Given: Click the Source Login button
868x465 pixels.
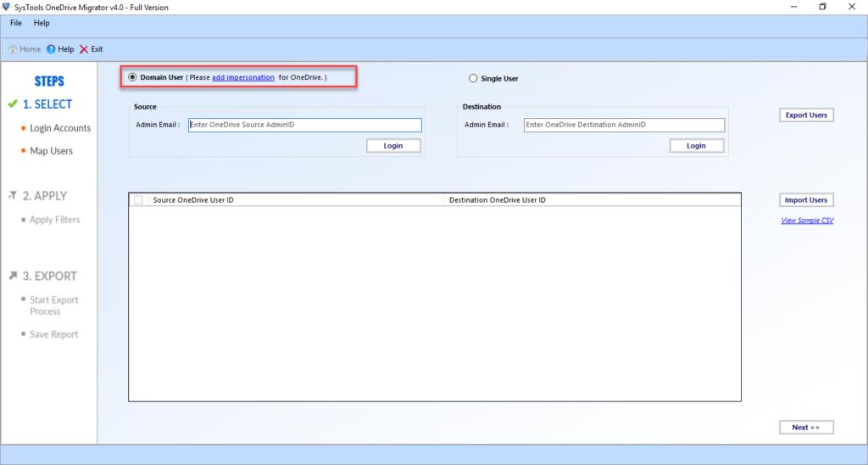Looking at the screenshot, I should [x=393, y=145].
